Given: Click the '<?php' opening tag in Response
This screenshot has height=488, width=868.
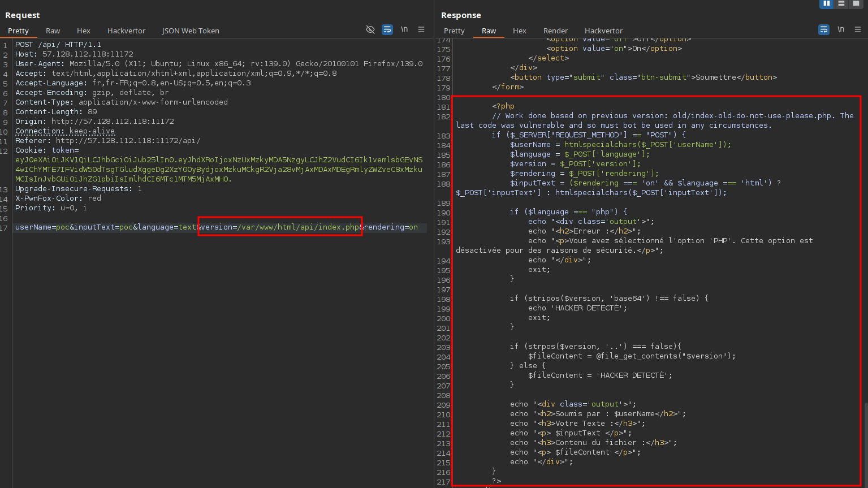Looking at the screenshot, I should pos(503,106).
